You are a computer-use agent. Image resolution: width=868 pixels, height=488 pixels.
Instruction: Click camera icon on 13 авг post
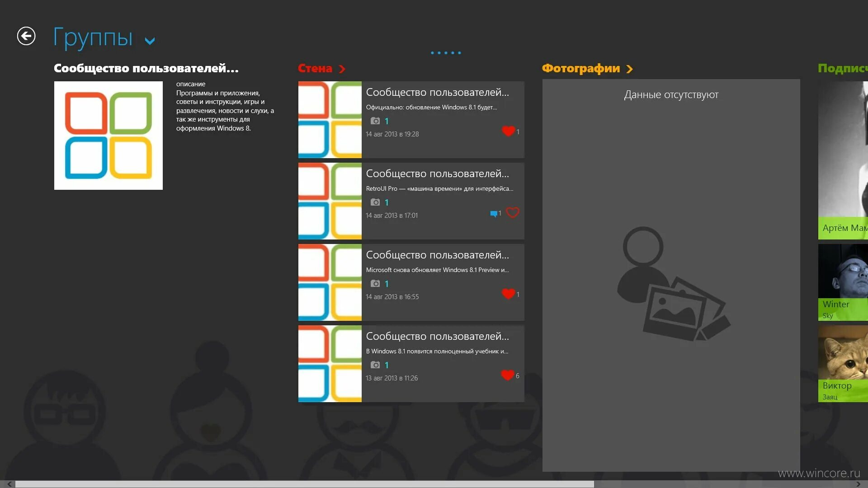(375, 365)
